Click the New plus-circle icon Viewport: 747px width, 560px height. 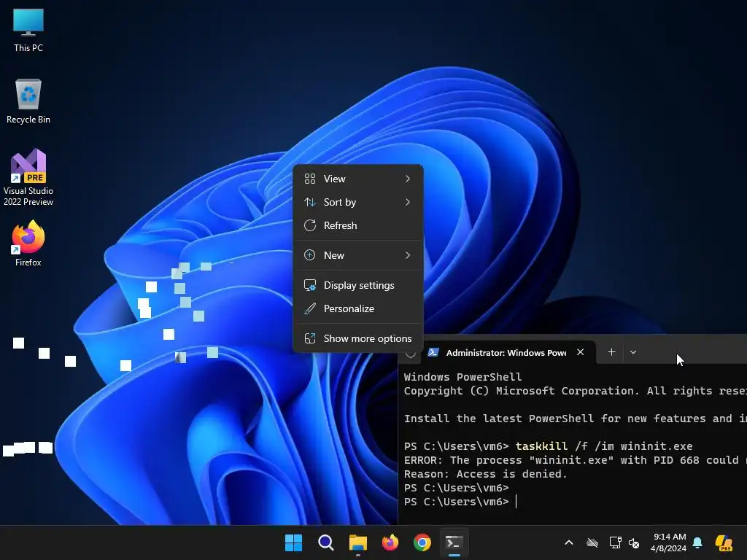(x=309, y=255)
